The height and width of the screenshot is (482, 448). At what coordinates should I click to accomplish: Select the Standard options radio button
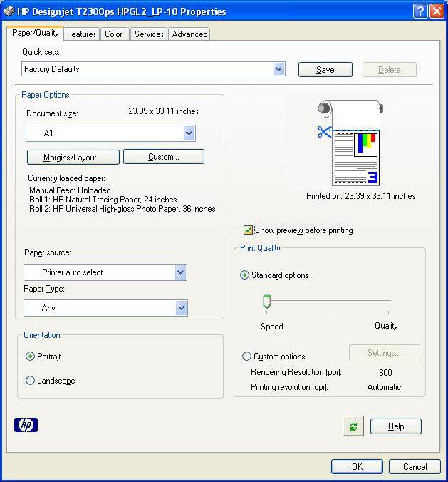(244, 275)
